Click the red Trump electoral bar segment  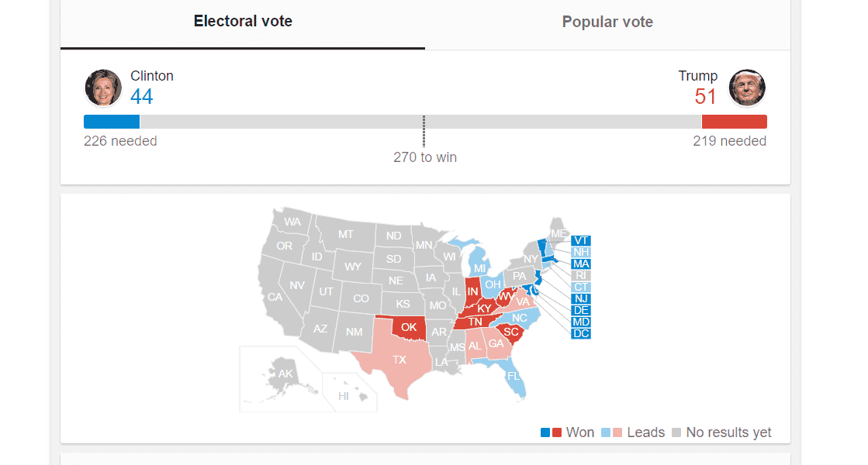(734, 122)
